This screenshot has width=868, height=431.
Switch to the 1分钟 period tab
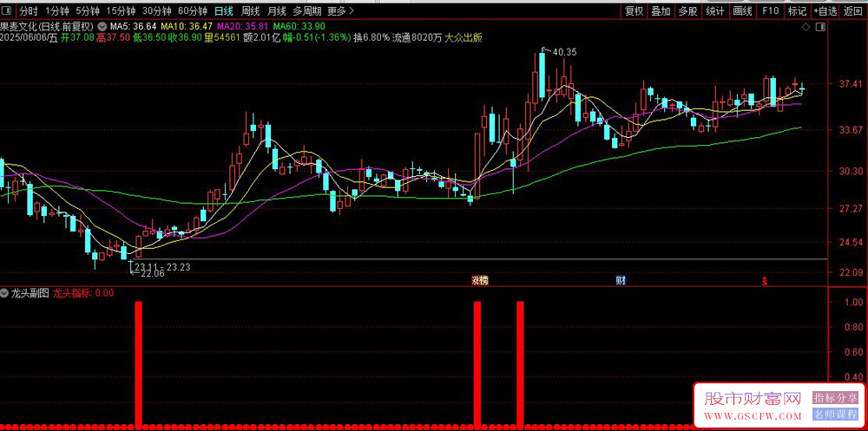click(57, 10)
